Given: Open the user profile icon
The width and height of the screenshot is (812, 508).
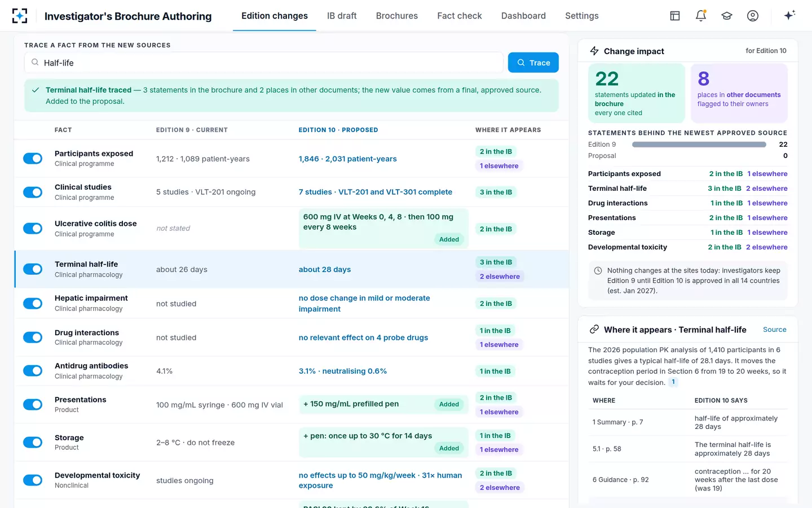Looking at the screenshot, I should tap(753, 16).
